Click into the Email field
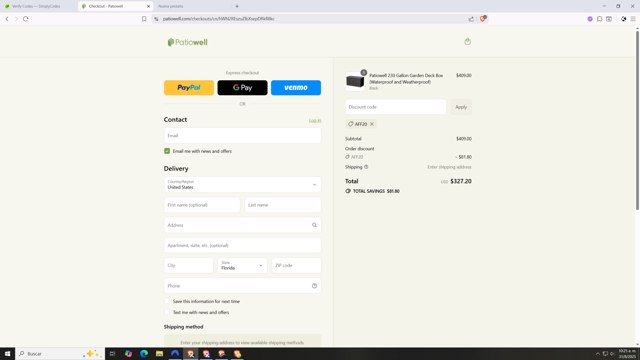 [242, 136]
